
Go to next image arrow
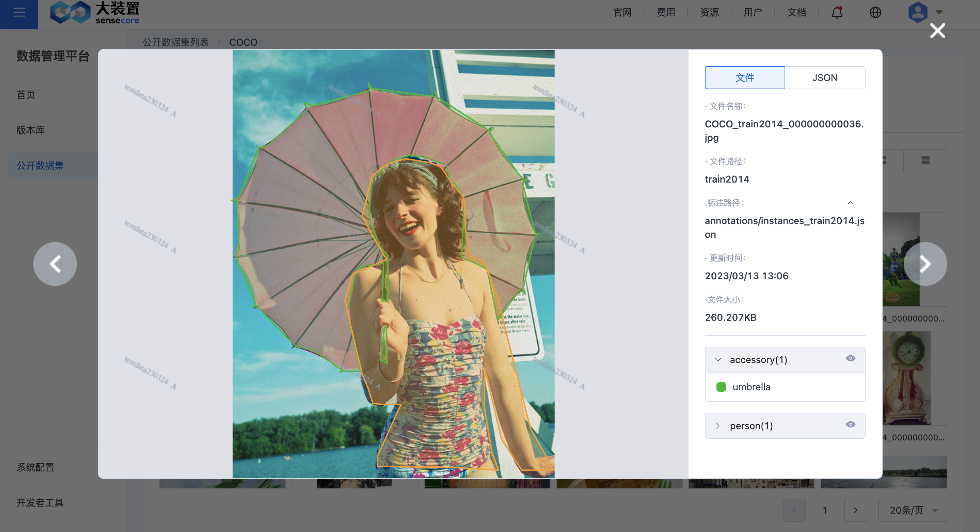(x=925, y=264)
